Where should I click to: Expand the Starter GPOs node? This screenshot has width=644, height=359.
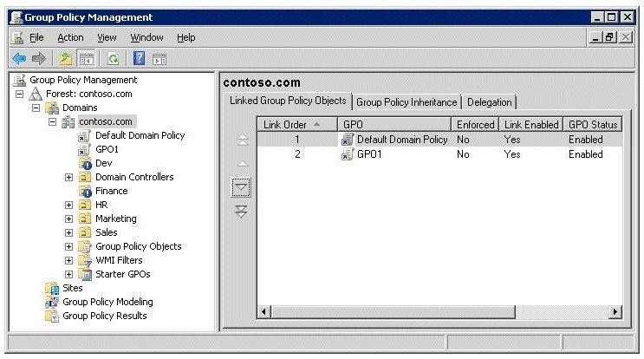(x=68, y=274)
